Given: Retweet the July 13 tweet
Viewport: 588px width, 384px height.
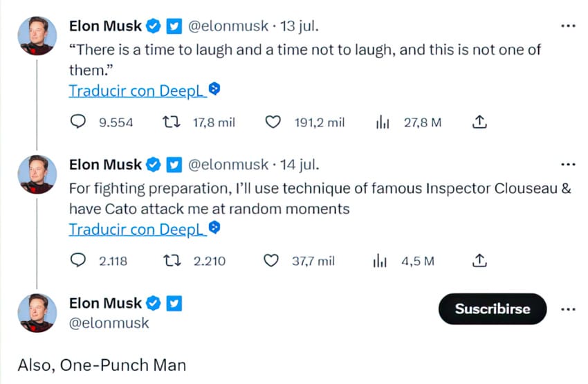Looking at the screenshot, I should click(x=168, y=122).
